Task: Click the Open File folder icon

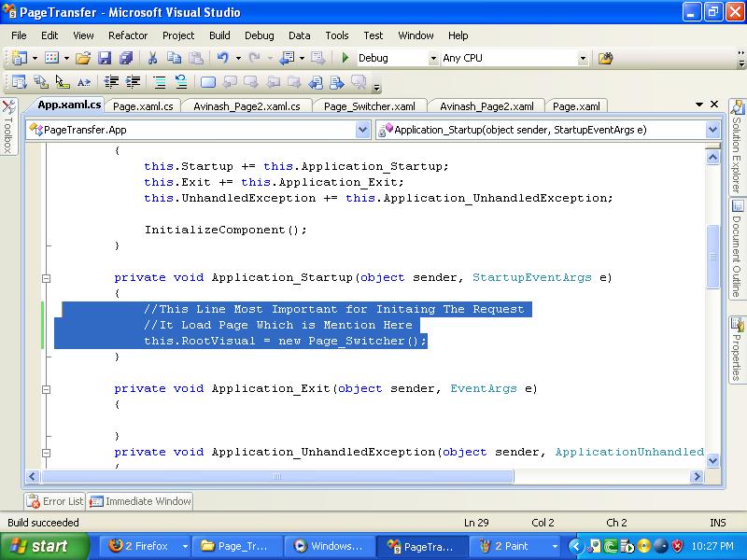Action: click(x=83, y=58)
